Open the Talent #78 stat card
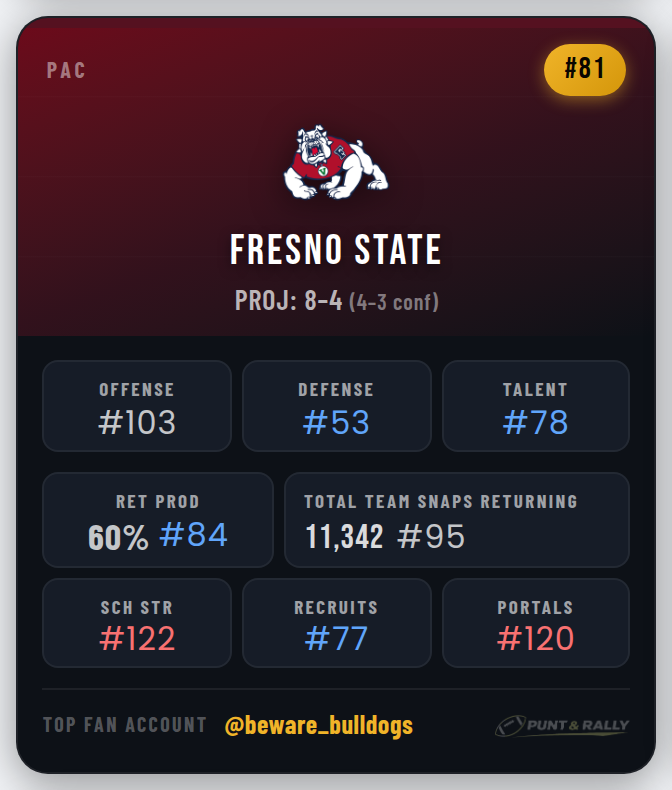672x790 pixels. pos(535,407)
